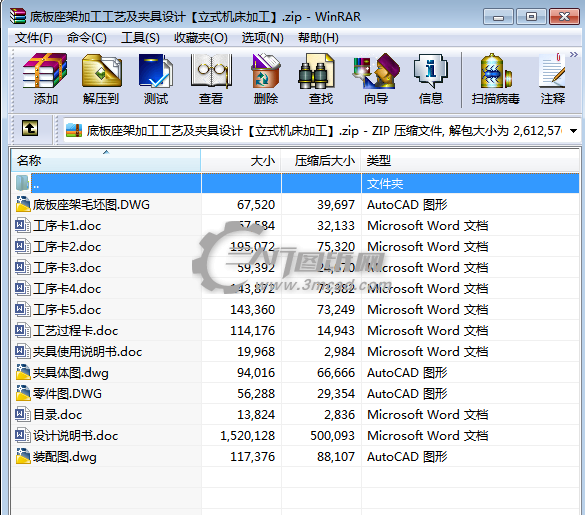Open the 查看 (View) tool
The image size is (585, 515).
tap(211, 79)
